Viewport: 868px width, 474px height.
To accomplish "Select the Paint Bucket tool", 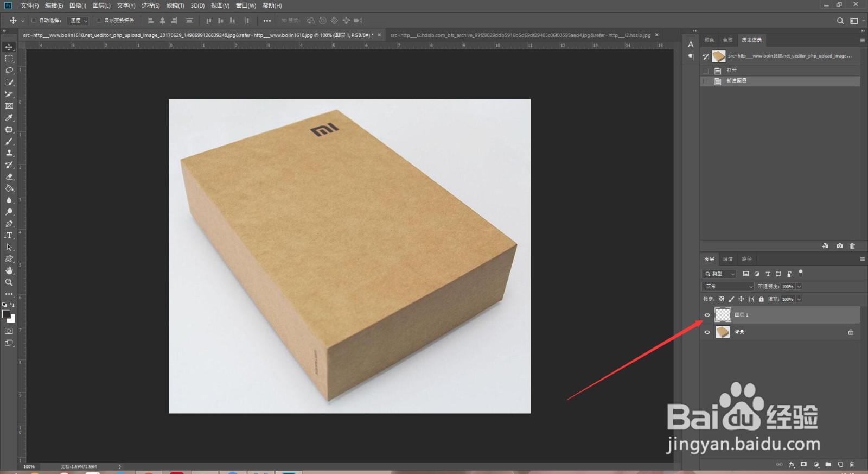I will (9, 188).
